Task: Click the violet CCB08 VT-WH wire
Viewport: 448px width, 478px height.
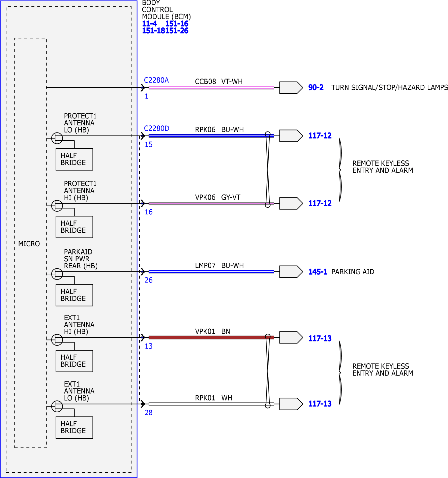Action: point(211,88)
